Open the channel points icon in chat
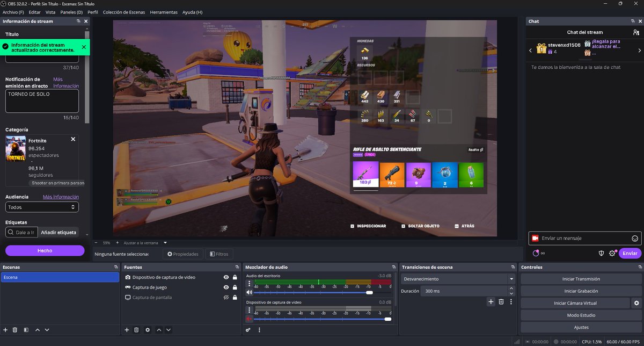 [536, 253]
